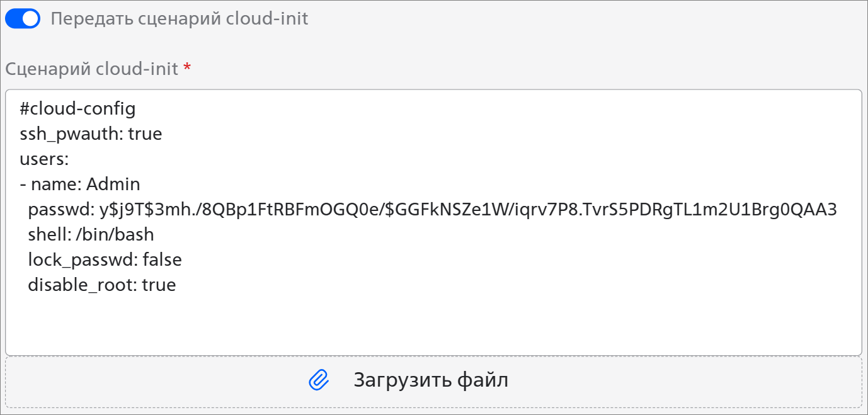This screenshot has height=415, width=868.
Task: Click the 'ssh_pwauth: true' line
Action: pos(91,134)
